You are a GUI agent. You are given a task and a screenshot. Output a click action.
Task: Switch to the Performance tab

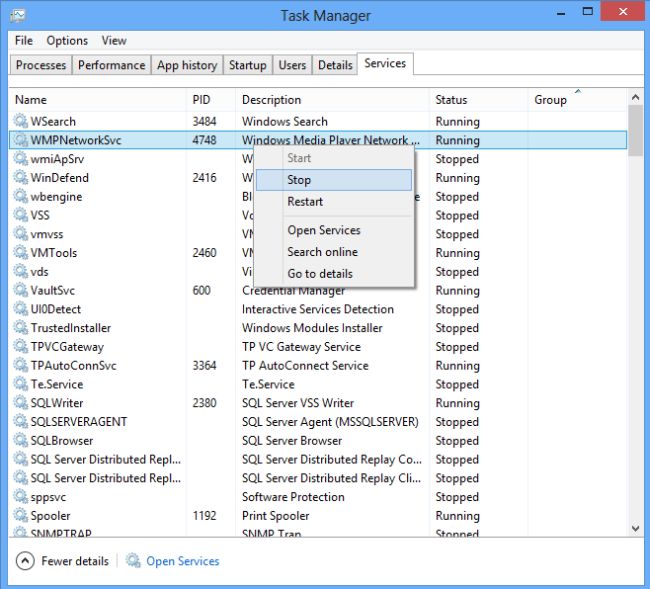pyautogui.click(x=112, y=65)
